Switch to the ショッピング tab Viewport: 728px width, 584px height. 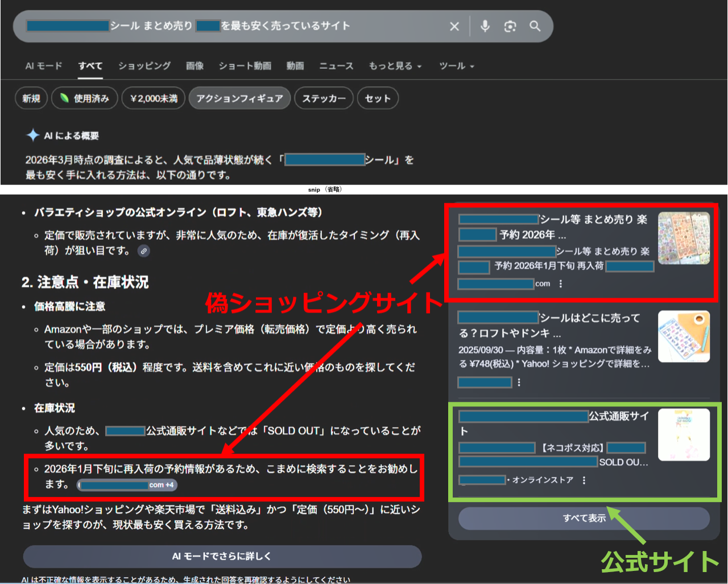144,66
